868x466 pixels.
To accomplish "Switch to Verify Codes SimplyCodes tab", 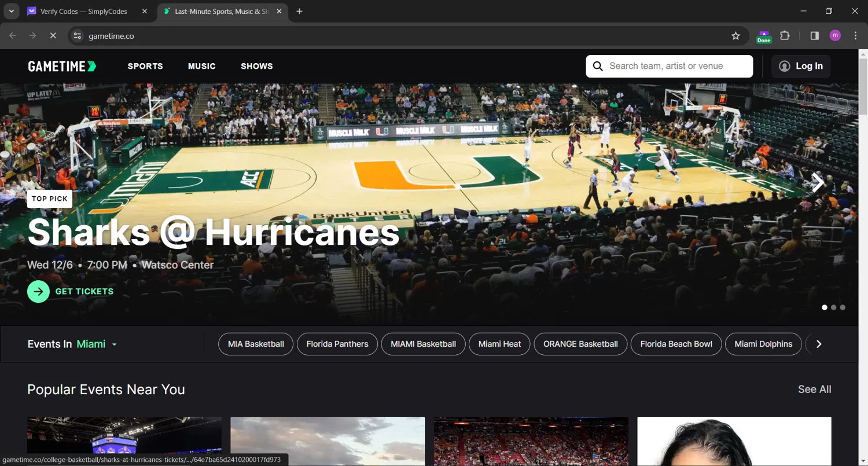I will 87,12.
